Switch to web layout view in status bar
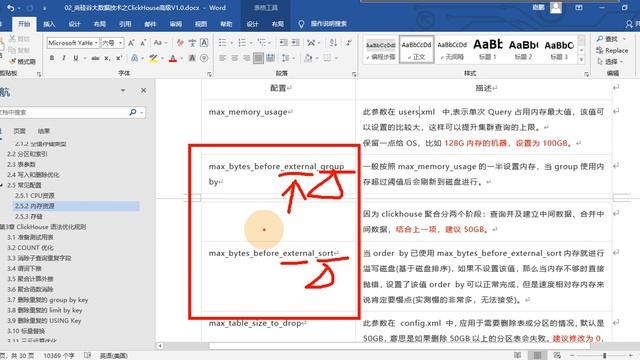640x360 pixels. tap(557, 356)
